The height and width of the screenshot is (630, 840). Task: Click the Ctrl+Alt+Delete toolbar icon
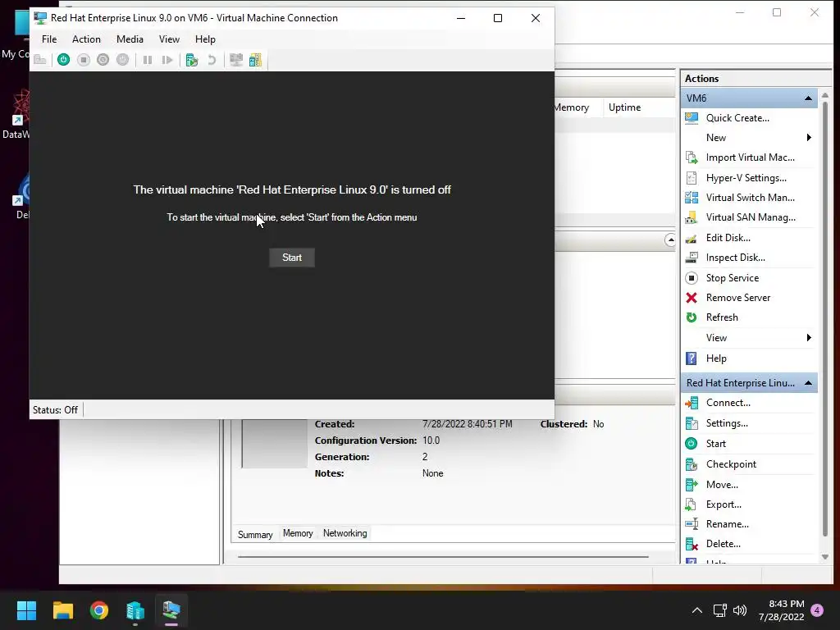point(40,60)
